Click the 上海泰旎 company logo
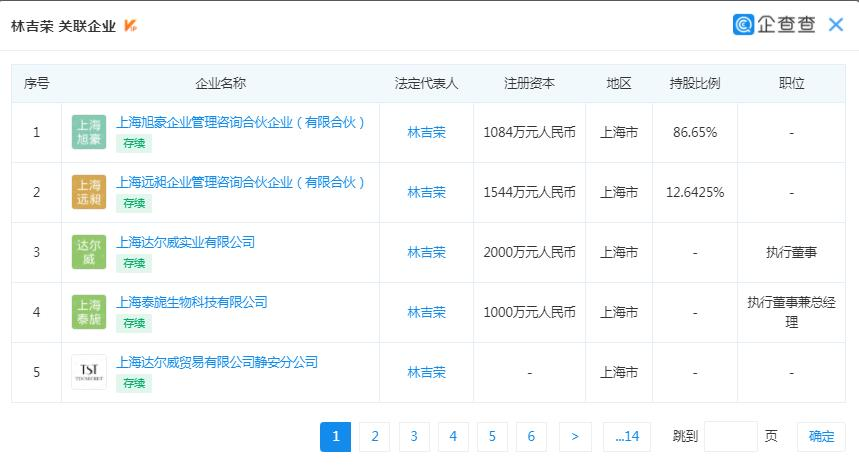 tap(89, 312)
